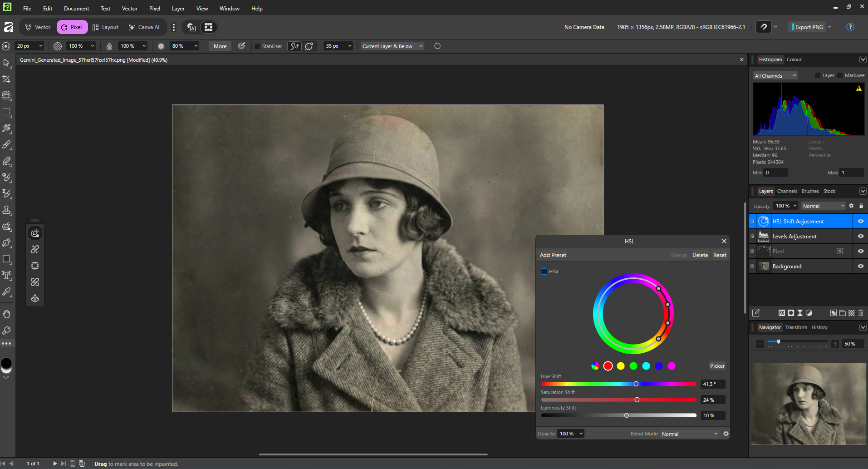Click the Reset button in HSL panel
Image resolution: width=868 pixels, height=469 pixels.
point(719,255)
